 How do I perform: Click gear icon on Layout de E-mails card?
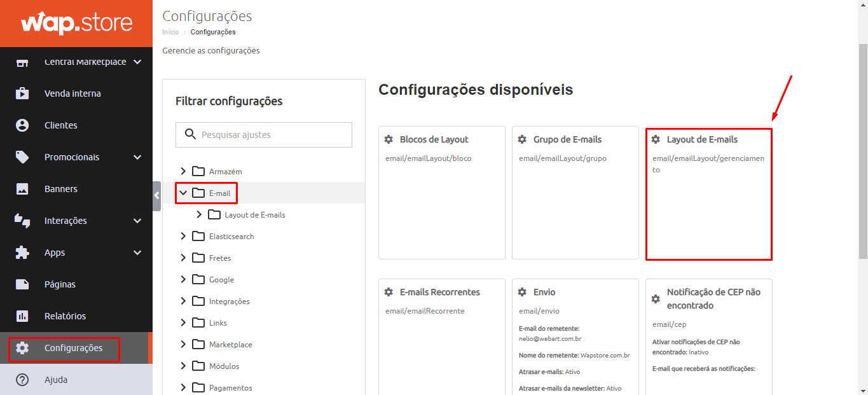[x=656, y=139]
